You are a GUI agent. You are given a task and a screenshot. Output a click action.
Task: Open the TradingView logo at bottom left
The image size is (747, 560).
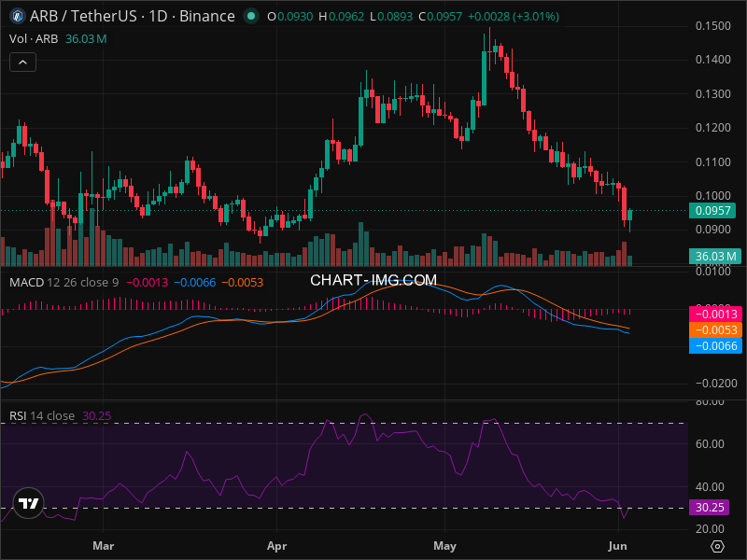[x=29, y=503]
